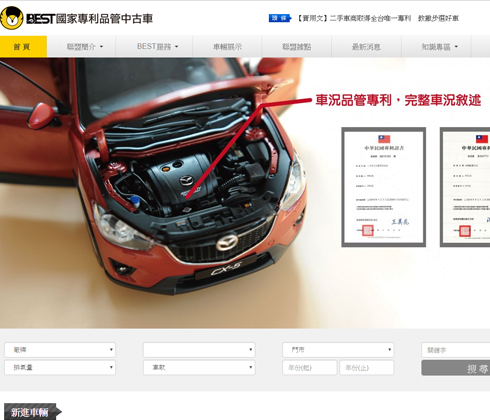Screen dimensions: 490x420
Task: Focus the 關鍵字 keyword input
Action: pos(456,350)
